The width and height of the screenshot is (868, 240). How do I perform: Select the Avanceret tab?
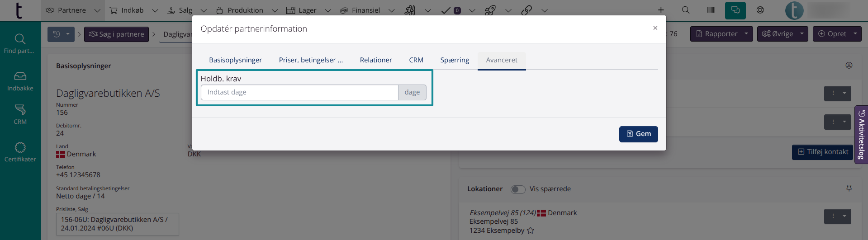click(x=502, y=60)
